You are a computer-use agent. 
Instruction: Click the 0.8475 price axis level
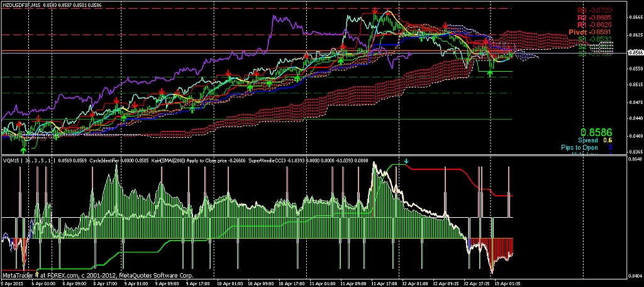click(x=635, y=102)
